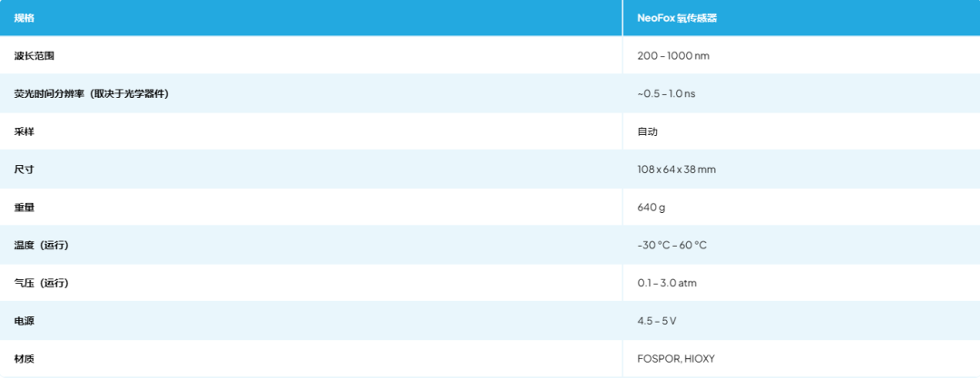Click the 自动 sampling value
The image size is (980, 378).
click(x=647, y=132)
